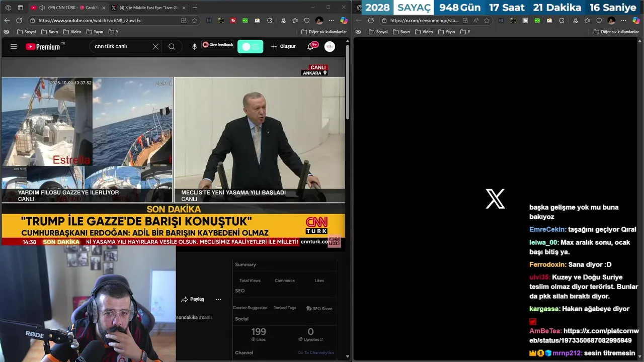Toggle Read aloud icon in x.com address bar
Screen dimensions: 644x362
tap(475, 21)
